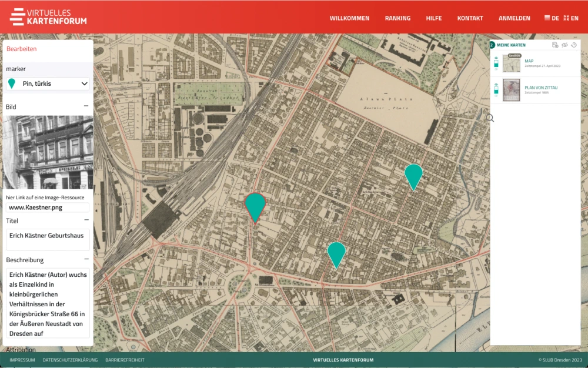Click the Meine Karten header

click(511, 45)
